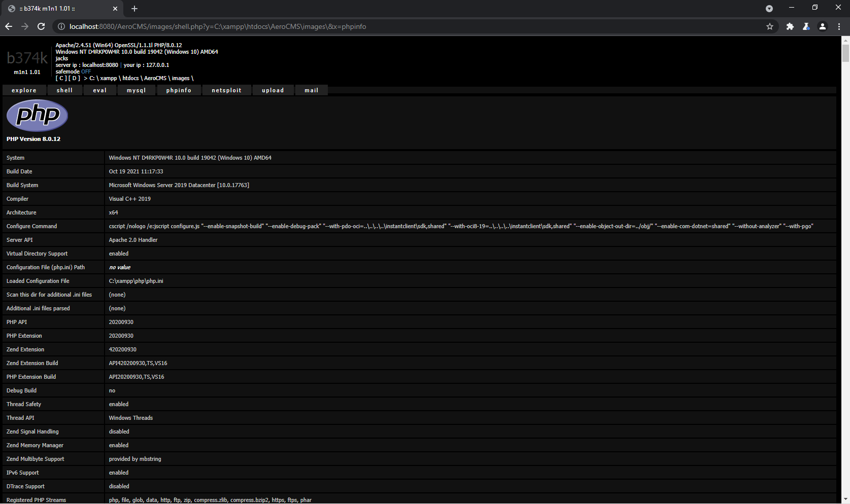This screenshot has height=504, width=850.
Task: Click scrollbar up arrow
Action: point(845,40)
